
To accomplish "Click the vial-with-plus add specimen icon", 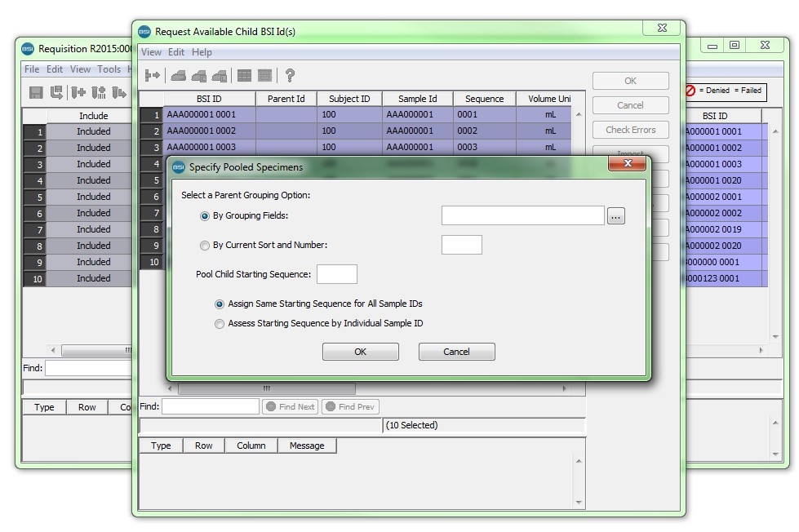I will (79, 92).
